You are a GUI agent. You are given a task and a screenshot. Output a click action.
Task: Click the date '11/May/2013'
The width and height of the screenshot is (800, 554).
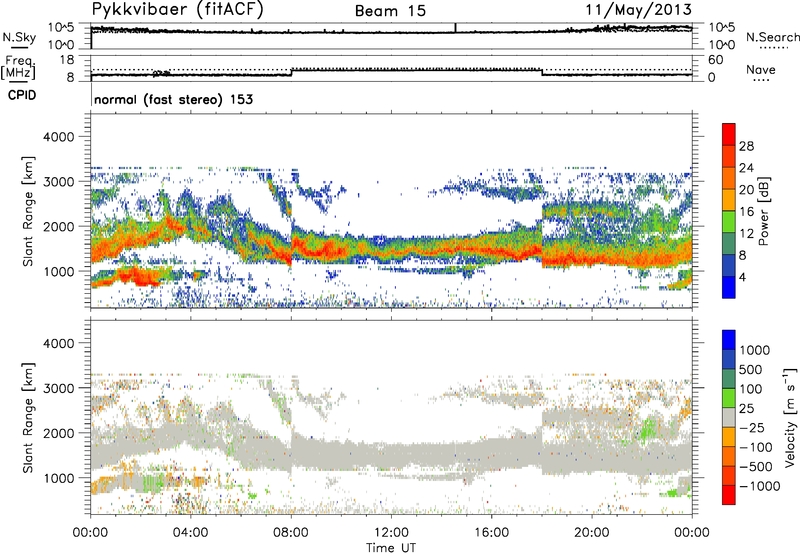pyautogui.click(x=638, y=10)
